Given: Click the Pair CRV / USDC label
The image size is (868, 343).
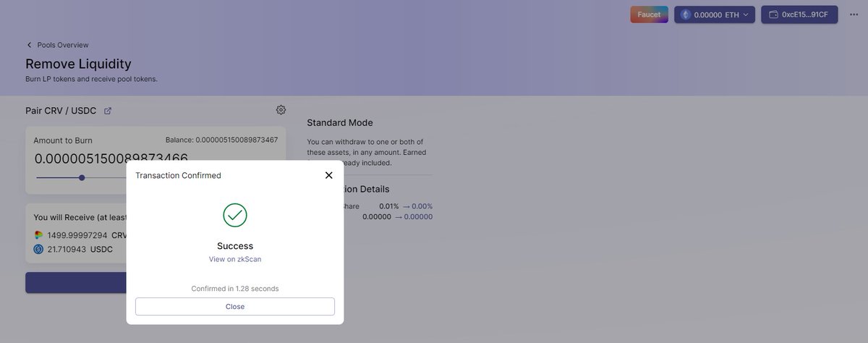Looking at the screenshot, I should click(62, 111).
